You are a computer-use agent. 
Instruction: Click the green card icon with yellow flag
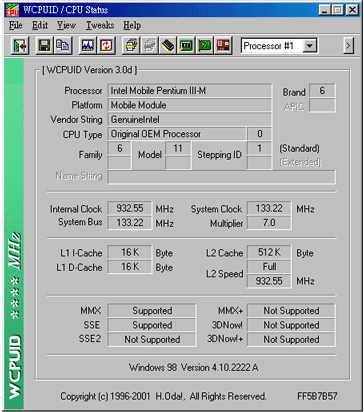(x=205, y=46)
